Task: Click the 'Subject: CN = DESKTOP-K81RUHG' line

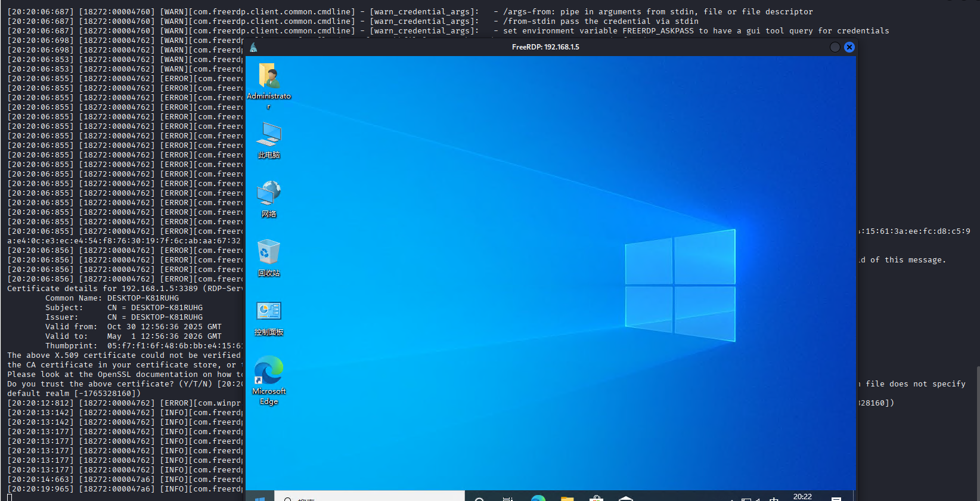Action: coord(124,307)
